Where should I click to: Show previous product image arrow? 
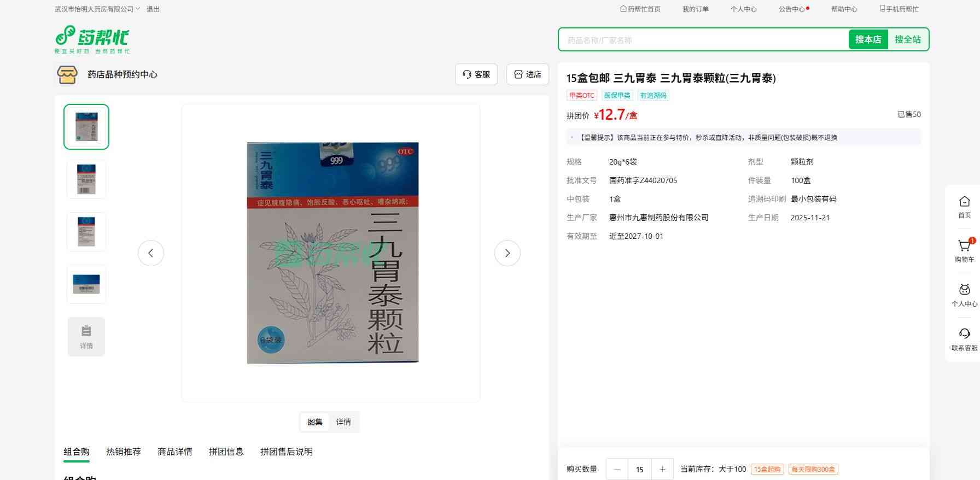coord(151,253)
